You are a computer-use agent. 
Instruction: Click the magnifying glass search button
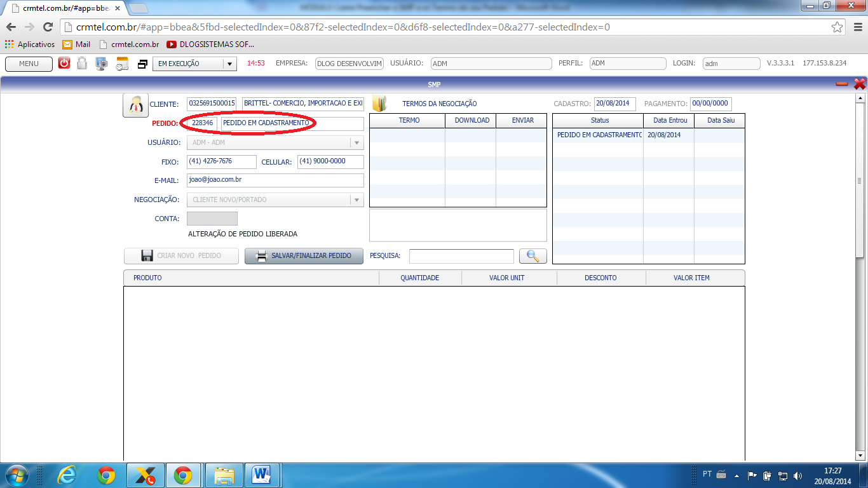(x=533, y=256)
